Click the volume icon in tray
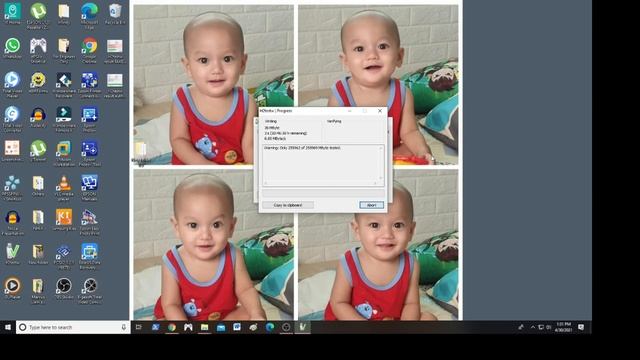The height and width of the screenshot is (360, 640). pos(549,327)
